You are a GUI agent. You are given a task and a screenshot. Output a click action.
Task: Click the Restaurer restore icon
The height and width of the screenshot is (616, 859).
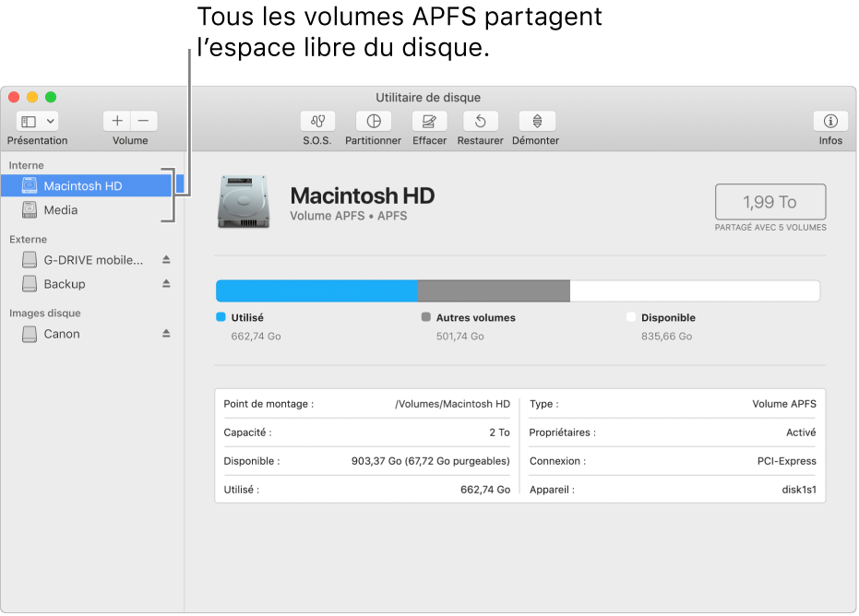click(x=481, y=121)
